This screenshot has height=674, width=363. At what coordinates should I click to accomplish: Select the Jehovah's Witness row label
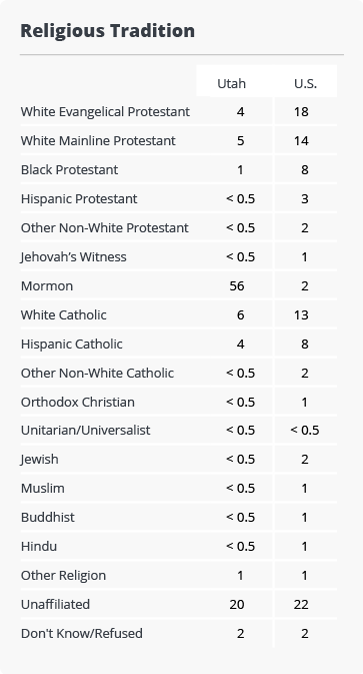point(74,257)
